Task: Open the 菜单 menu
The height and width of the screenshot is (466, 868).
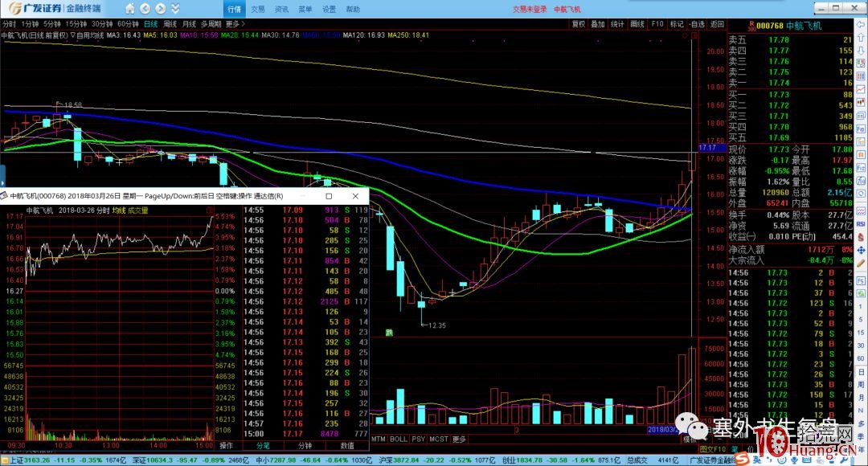Action: coord(305,10)
